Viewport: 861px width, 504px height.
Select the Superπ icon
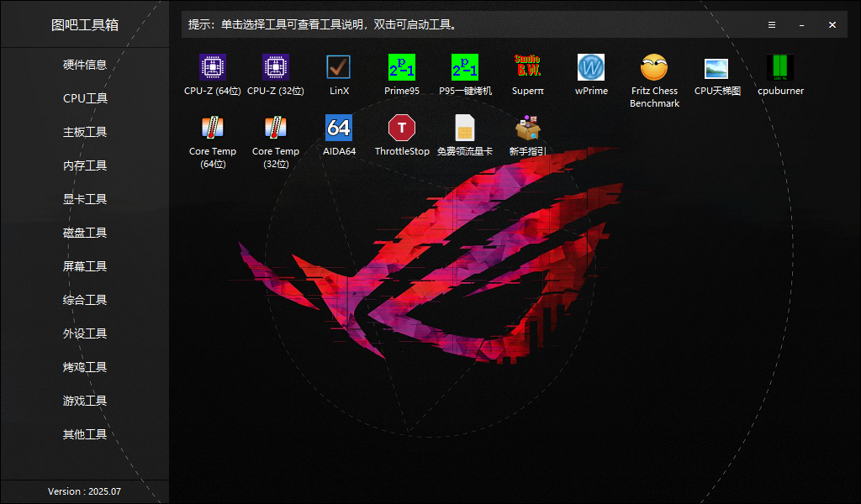(528, 67)
